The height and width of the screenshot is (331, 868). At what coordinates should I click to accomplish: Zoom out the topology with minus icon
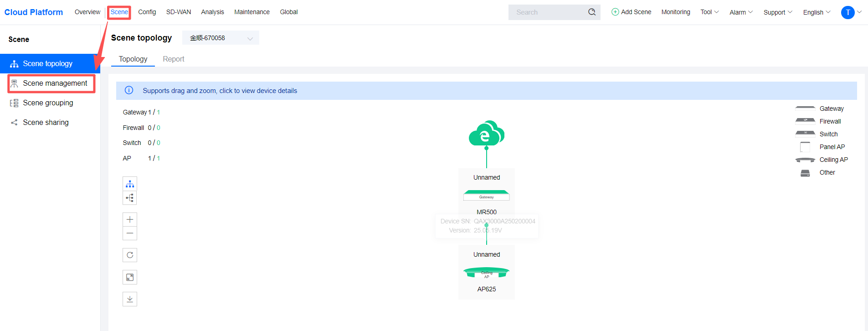coord(130,233)
